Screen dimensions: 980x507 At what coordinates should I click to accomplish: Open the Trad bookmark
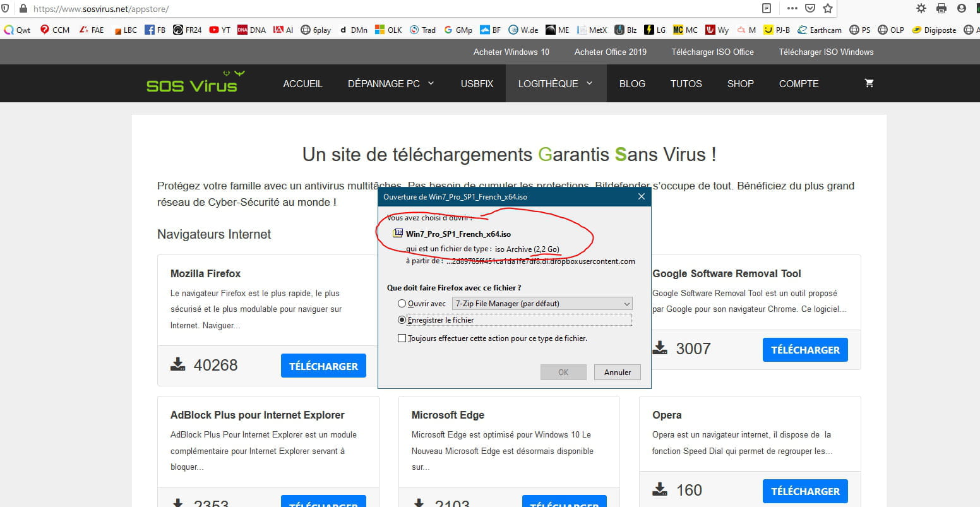pos(422,30)
